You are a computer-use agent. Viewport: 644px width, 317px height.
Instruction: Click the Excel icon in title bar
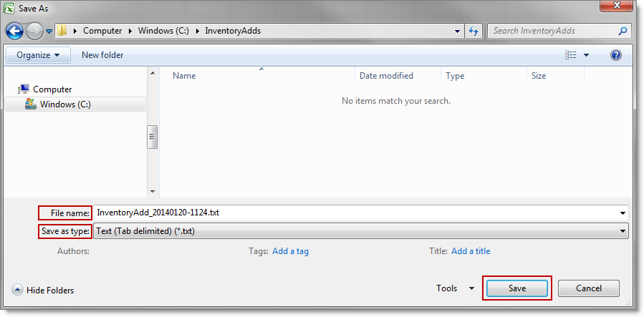(9, 9)
